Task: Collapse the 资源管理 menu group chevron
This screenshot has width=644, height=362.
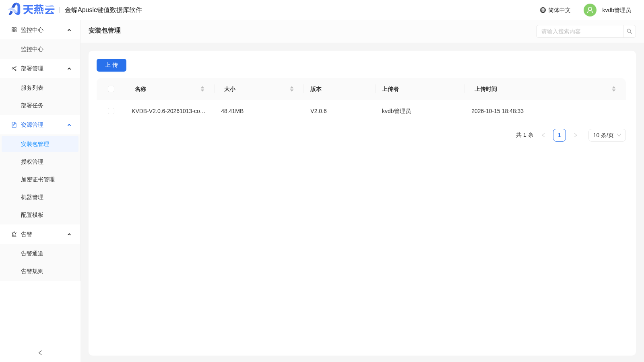Action: 69,125
